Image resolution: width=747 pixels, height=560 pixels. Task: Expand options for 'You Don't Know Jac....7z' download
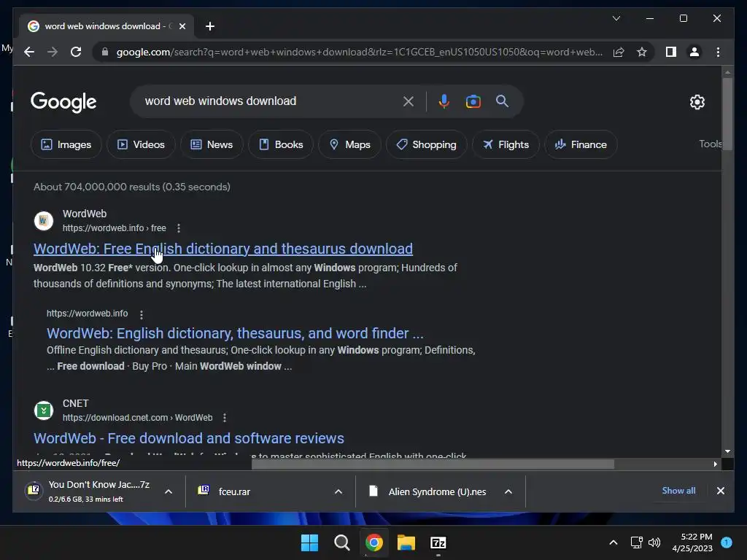(169, 491)
